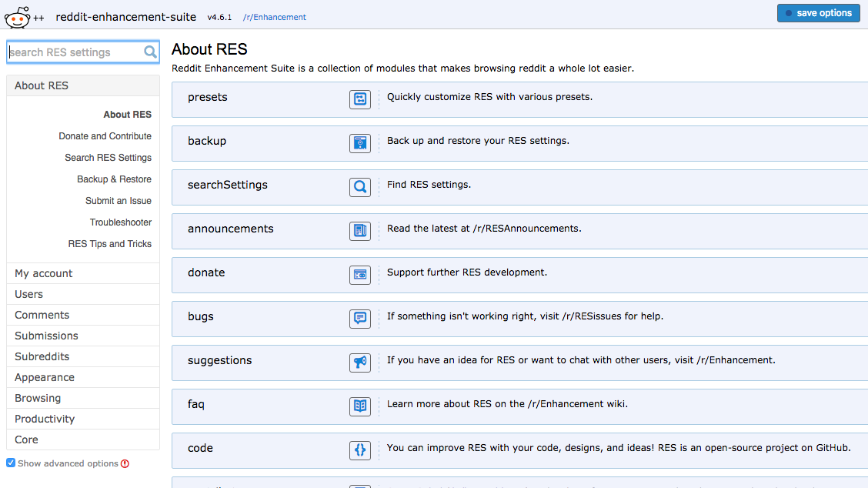Image resolution: width=868 pixels, height=488 pixels.
Task: Click the bugs speech bubble icon
Action: pyautogui.click(x=360, y=319)
